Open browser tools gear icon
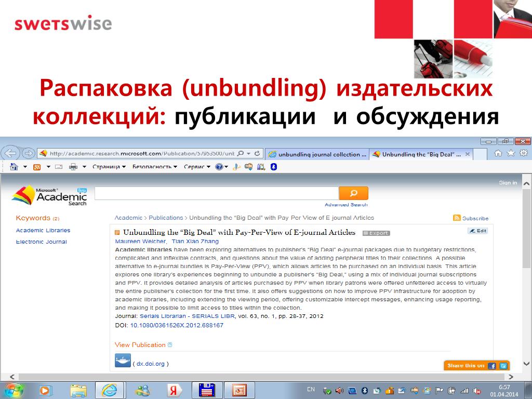 [524, 153]
